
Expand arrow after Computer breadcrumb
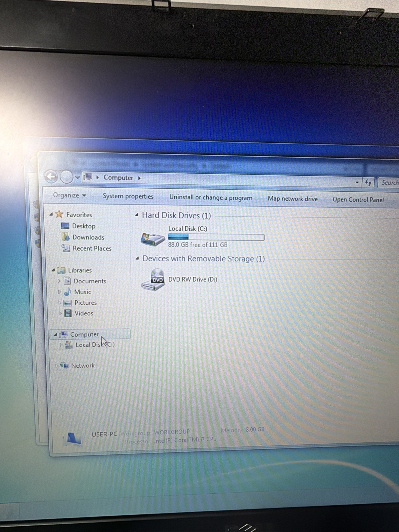point(139,178)
